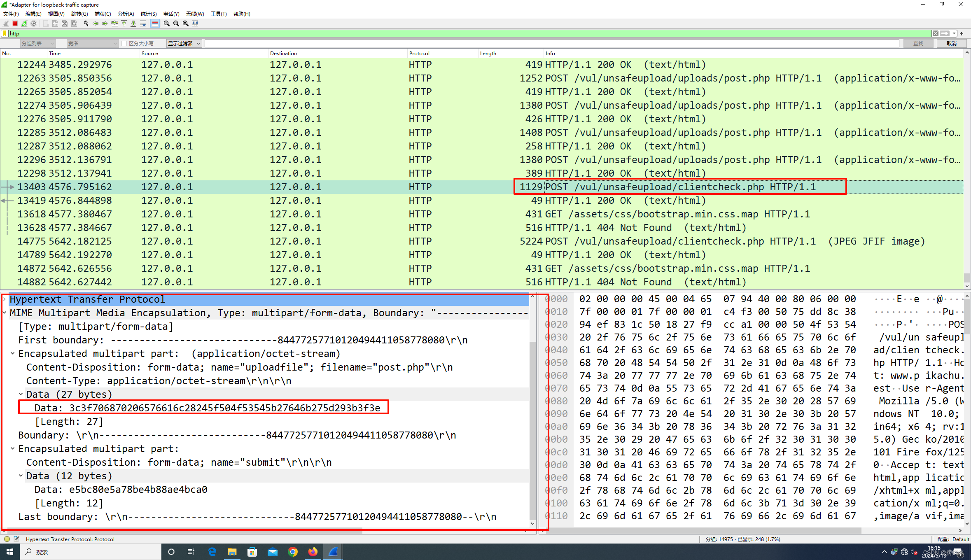The height and width of the screenshot is (560, 971).
Task: Go back in packet history
Action: 96,23
